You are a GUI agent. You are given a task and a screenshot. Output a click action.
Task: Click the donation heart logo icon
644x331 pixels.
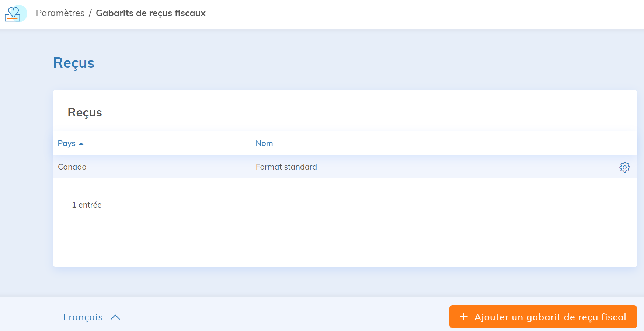point(15,14)
